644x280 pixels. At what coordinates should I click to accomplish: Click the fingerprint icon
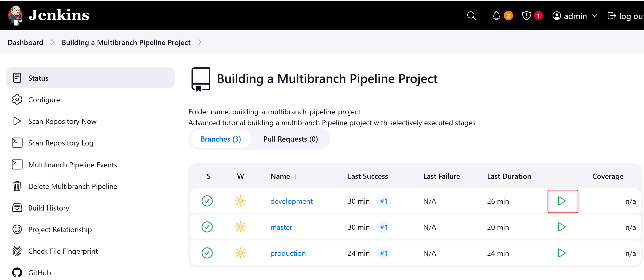[x=17, y=251]
